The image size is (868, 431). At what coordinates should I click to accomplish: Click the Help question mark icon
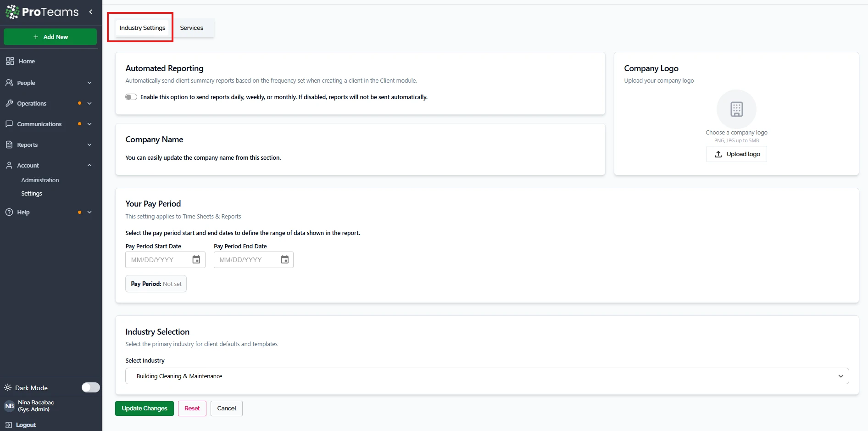point(9,212)
